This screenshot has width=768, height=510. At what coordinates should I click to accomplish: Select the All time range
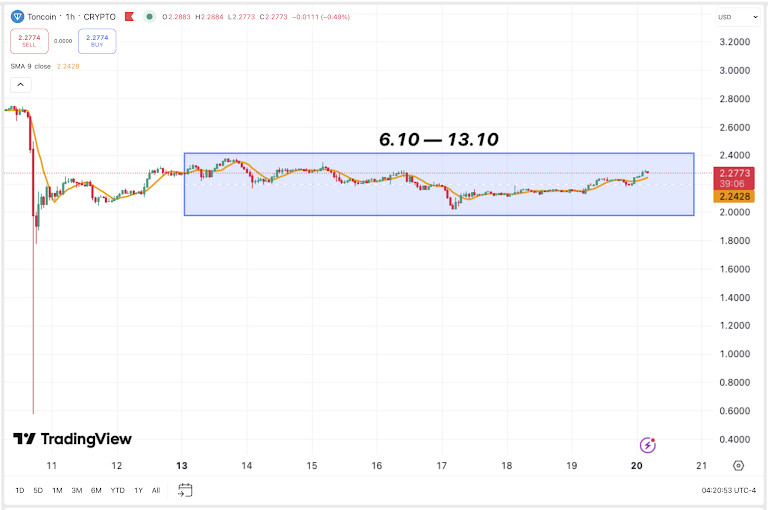(x=156, y=490)
